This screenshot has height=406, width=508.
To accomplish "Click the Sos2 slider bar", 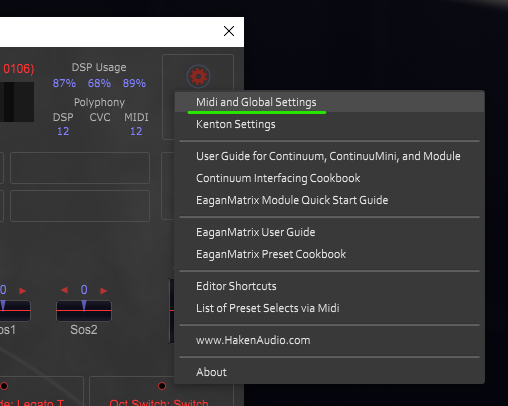I will (x=84, y=311).
